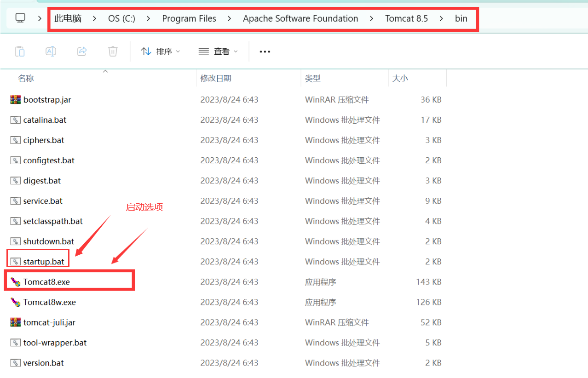
Task: Click the 36 KB size of bootstrap.jar
Action: 431,99
